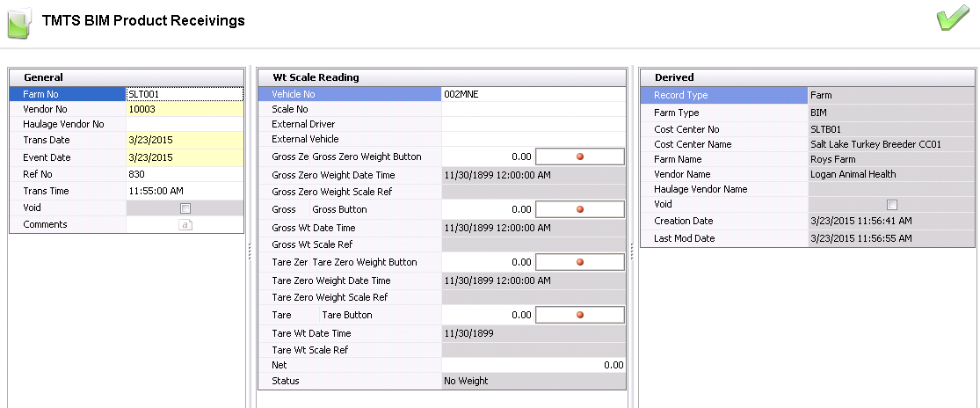Click the green checkmark save icon

point(953,19)
